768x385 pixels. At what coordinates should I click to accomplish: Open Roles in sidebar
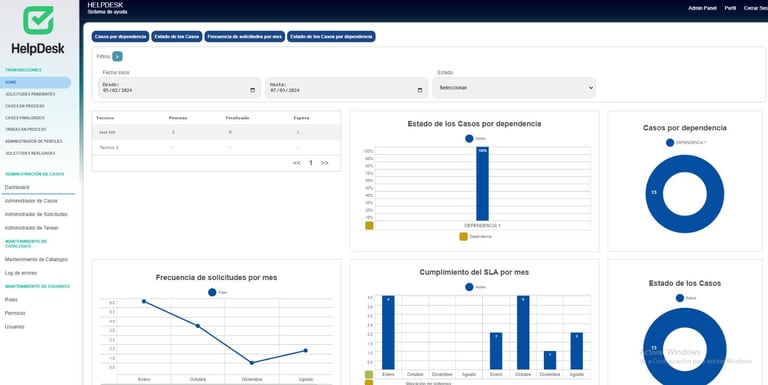click(11, 299)
